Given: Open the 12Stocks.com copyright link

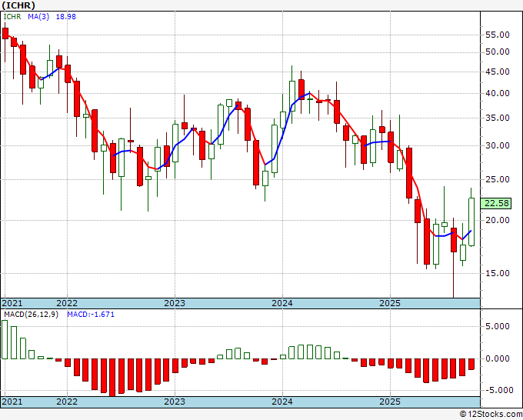Looking at the screenshot, I should pyautogui.click(x=491, y=415).
